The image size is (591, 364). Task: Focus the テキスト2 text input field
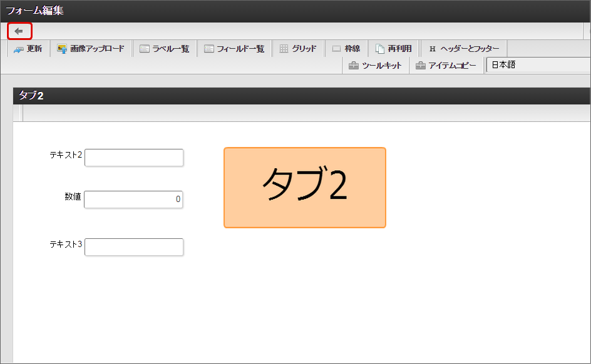pyautogui.click(x=133, y=157)
